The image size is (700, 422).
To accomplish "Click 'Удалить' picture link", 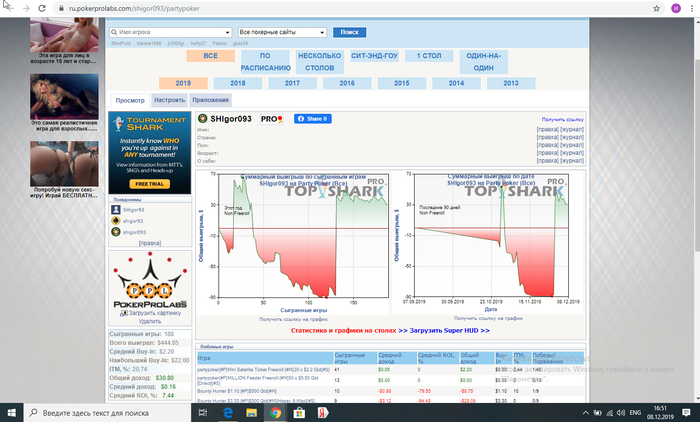I will tap(150, 321).
